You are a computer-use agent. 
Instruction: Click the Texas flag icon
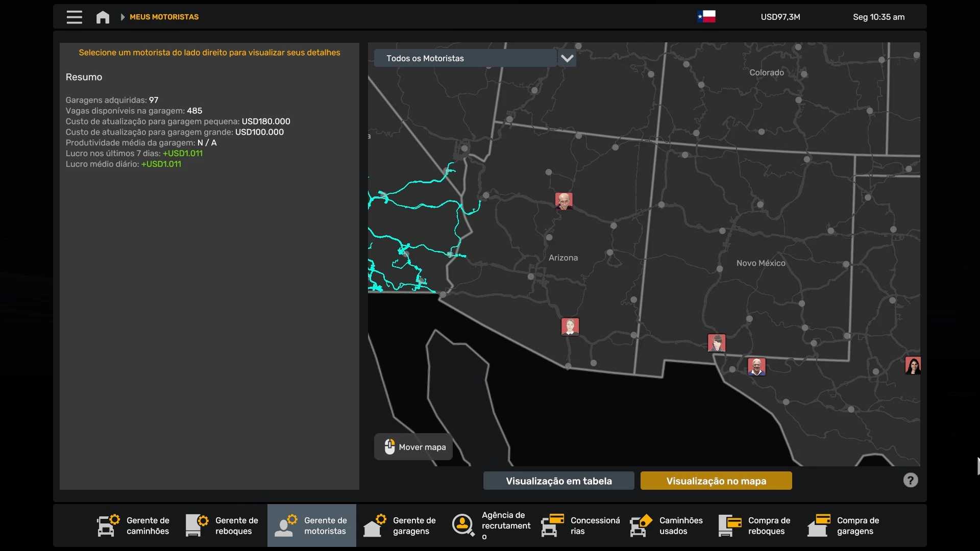706,17
